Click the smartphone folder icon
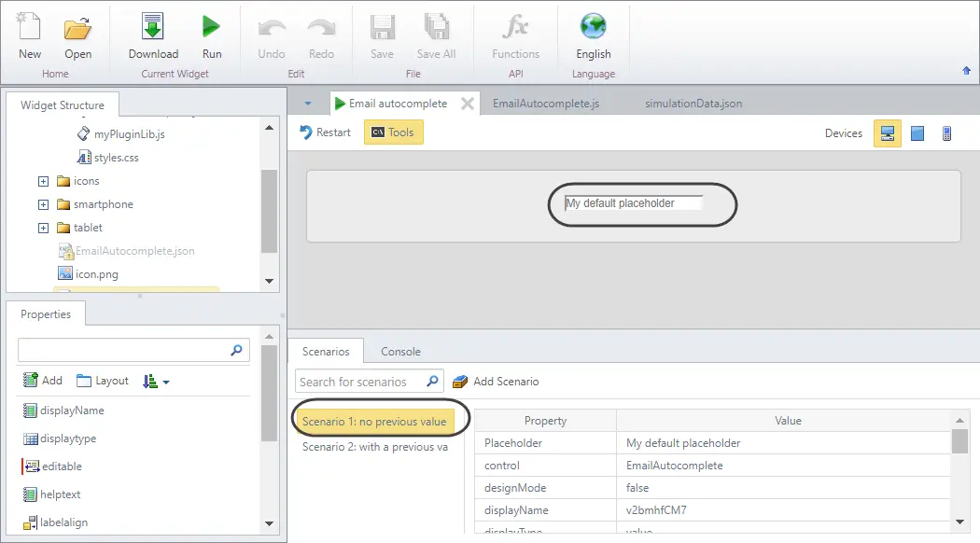This screenshot has height=543, width=980. point(63,204)
